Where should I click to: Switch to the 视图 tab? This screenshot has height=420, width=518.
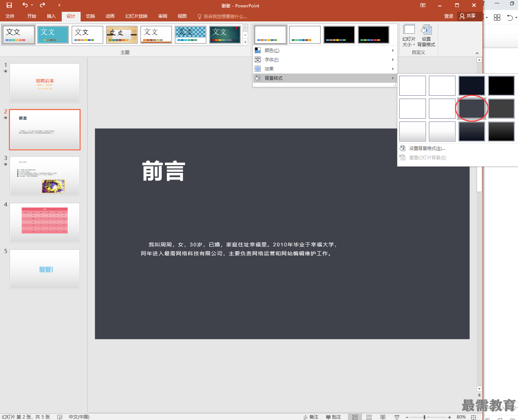tap(182, 16)
